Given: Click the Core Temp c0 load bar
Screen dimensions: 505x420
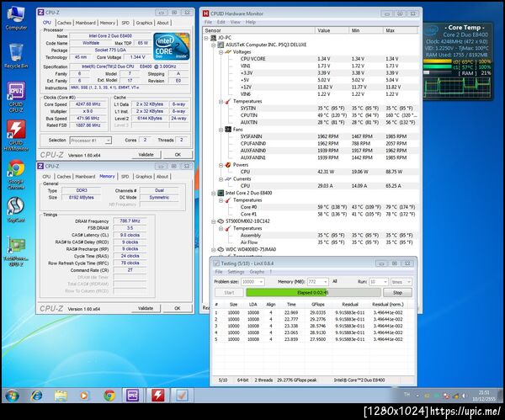Looking at the screenshot, I should coord(438,61).
